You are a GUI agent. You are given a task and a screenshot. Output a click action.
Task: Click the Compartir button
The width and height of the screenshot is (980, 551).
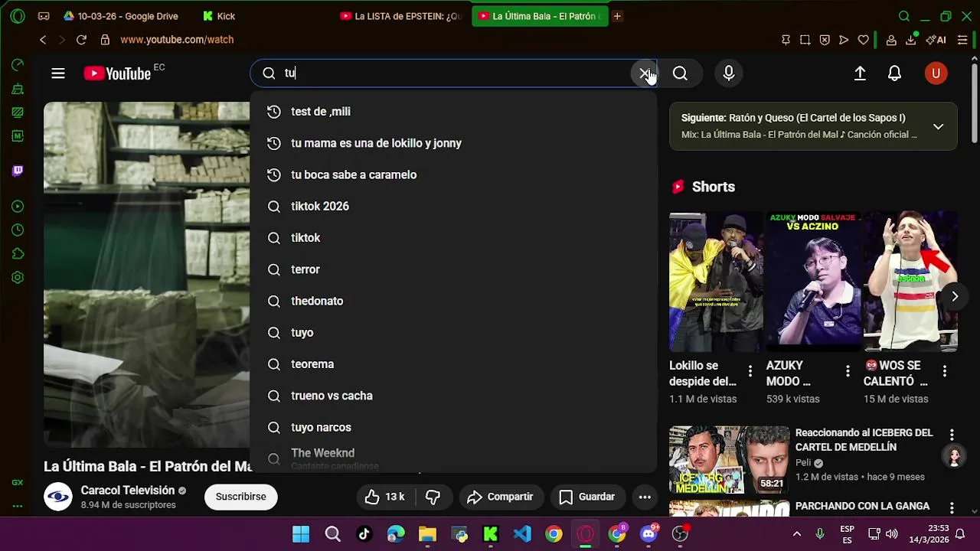point(501,497)
